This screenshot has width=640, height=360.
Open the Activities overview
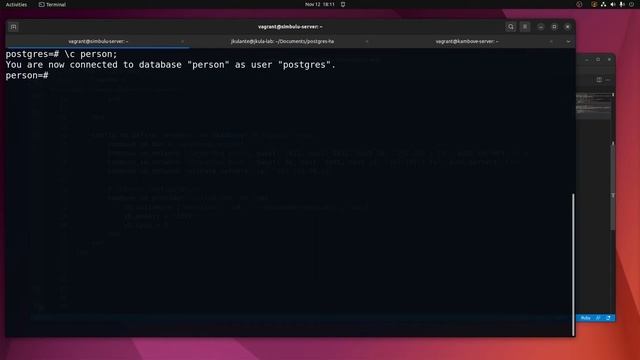[16, 4]
